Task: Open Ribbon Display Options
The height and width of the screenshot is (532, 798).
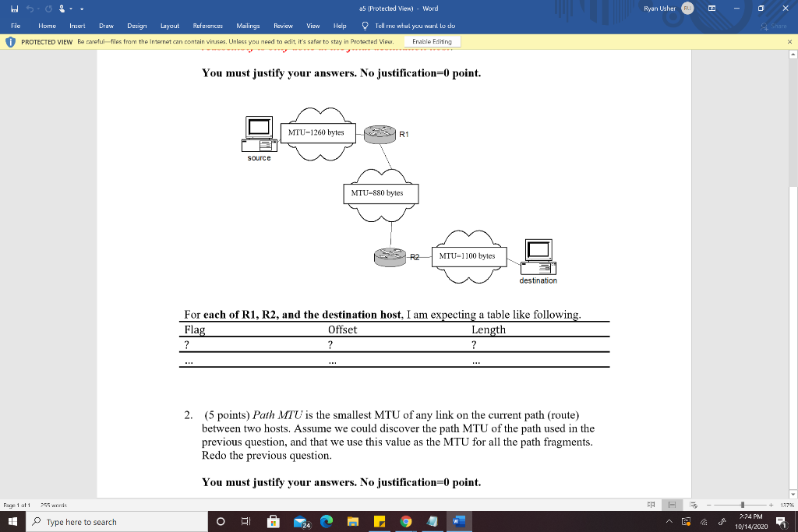Action: coord(714,8)
